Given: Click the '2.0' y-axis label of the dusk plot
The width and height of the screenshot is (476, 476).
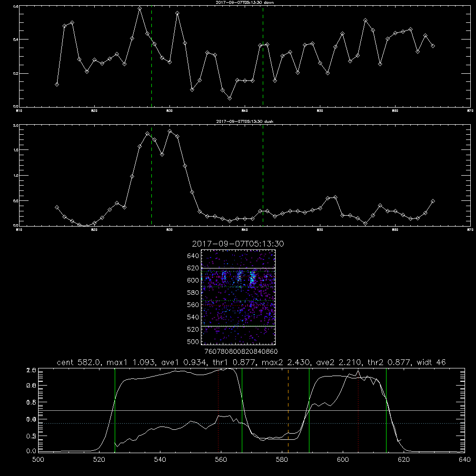Looking at the screenshot, I should coord(16,125).
